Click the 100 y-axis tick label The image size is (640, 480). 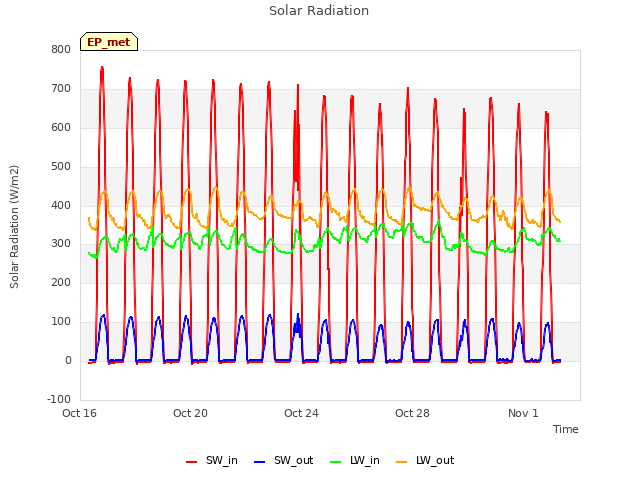(x=61, y=322)
